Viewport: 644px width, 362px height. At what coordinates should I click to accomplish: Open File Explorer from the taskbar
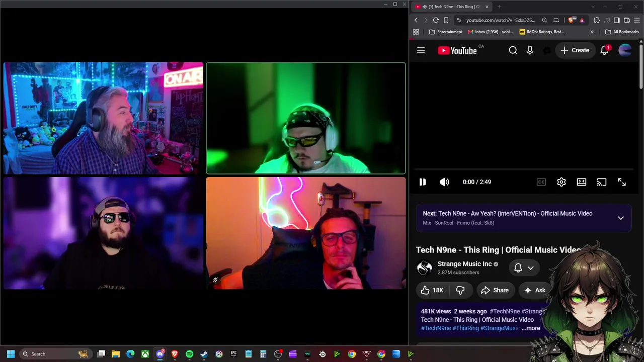pyautogui.click(x=116, y=354)
